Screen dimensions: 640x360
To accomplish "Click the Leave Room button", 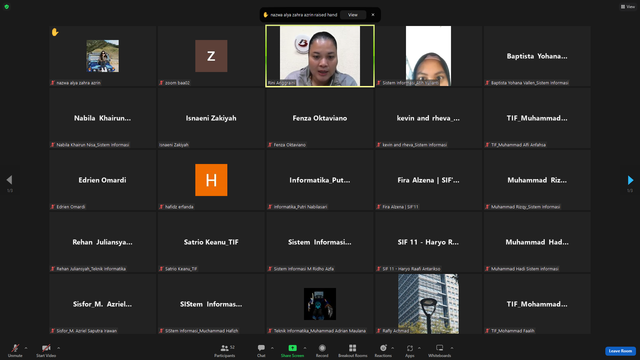I will coord(620,351).
